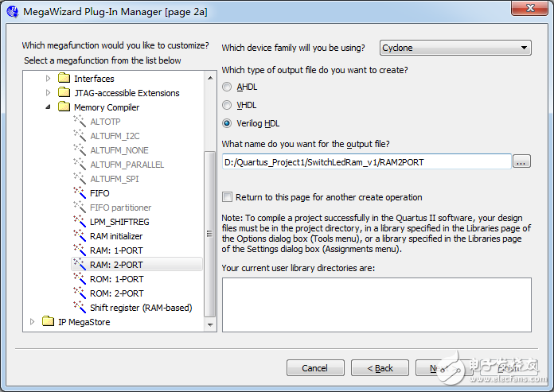Click the JTAG-accessible Extensions folder icon
Screen dimensions: 554x392
pyautogui.click(x=64, y=92)
